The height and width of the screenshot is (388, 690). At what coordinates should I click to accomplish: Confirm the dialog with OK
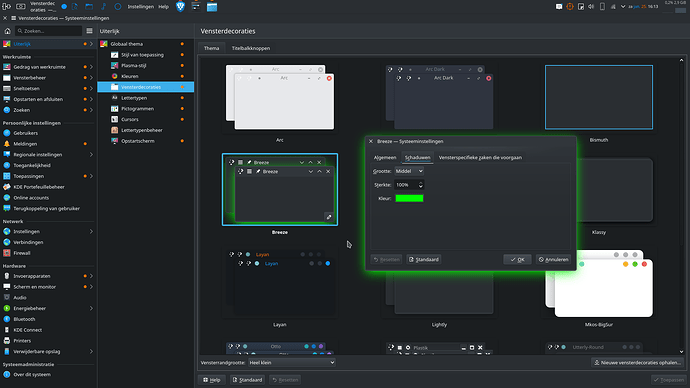click(x=517, y=260)
